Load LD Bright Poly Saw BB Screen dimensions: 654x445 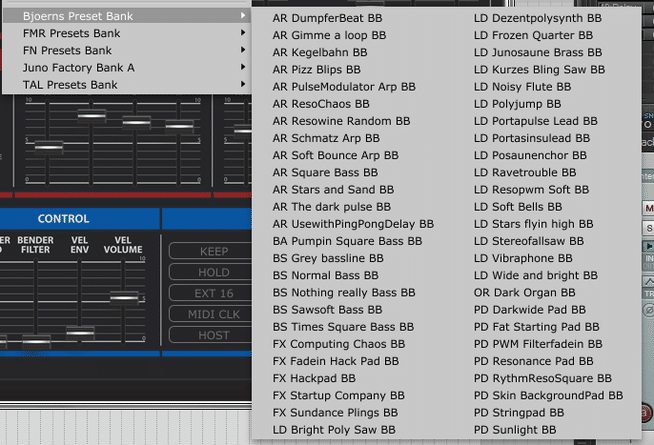point(334,430)
